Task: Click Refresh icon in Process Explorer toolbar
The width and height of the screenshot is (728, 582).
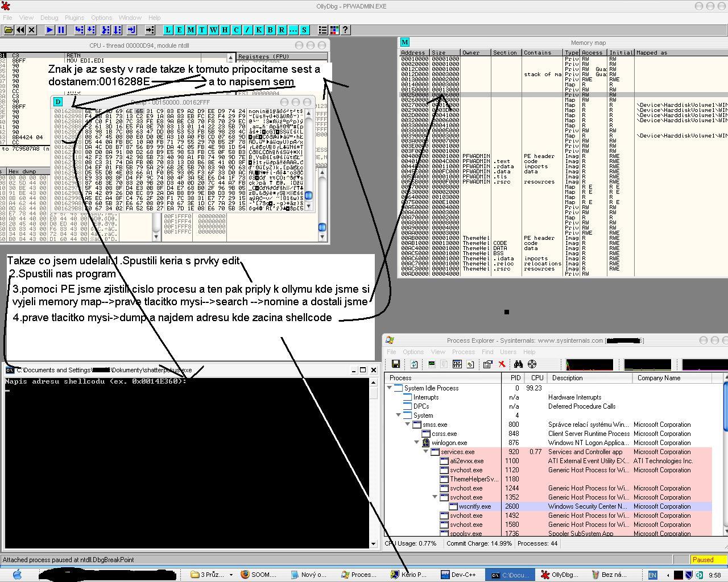Action: [x=414, y=364]
